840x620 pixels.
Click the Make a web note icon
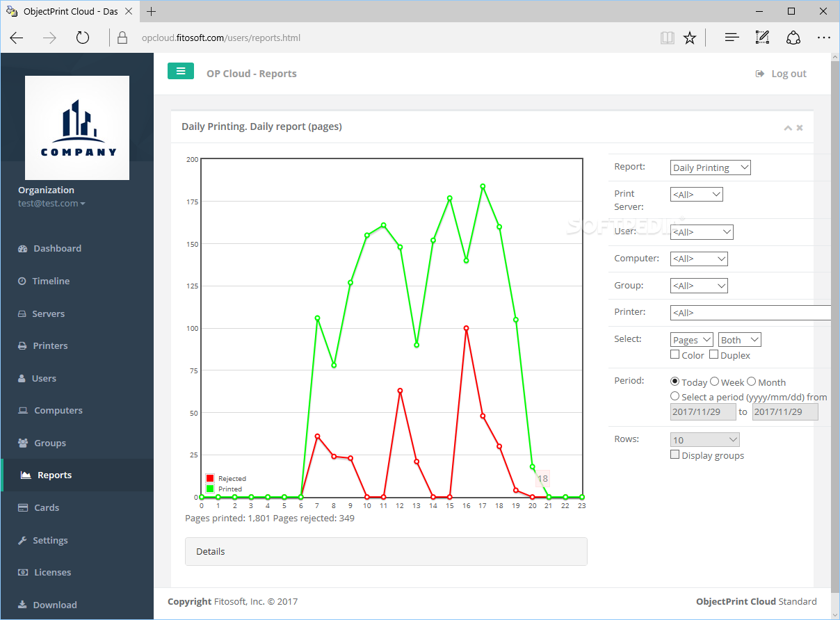click(762, 38)
